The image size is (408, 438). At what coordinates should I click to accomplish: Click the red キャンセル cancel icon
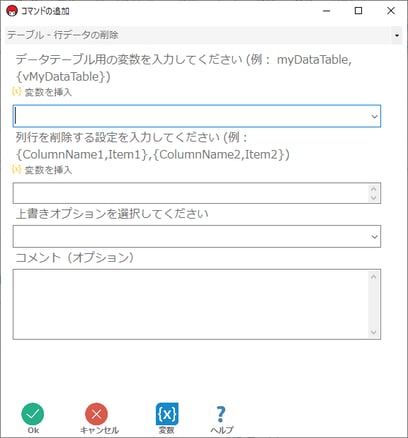tap(96, 414)
